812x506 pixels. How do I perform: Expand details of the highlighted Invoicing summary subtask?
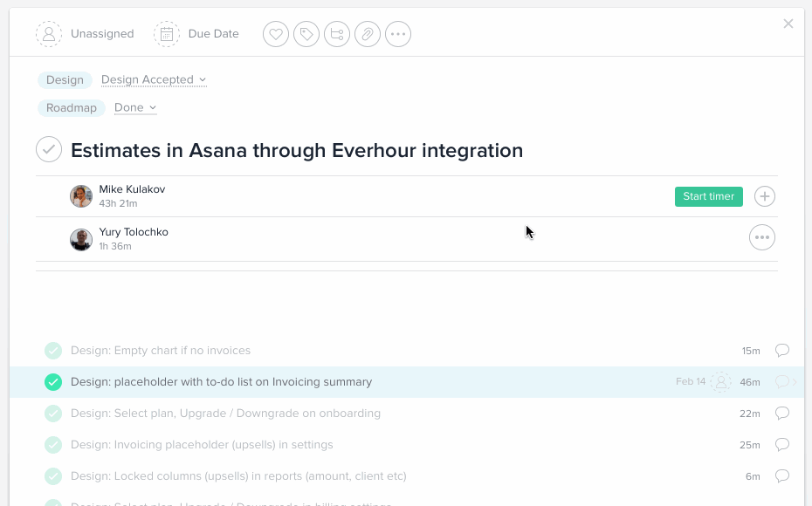point(793,381)
